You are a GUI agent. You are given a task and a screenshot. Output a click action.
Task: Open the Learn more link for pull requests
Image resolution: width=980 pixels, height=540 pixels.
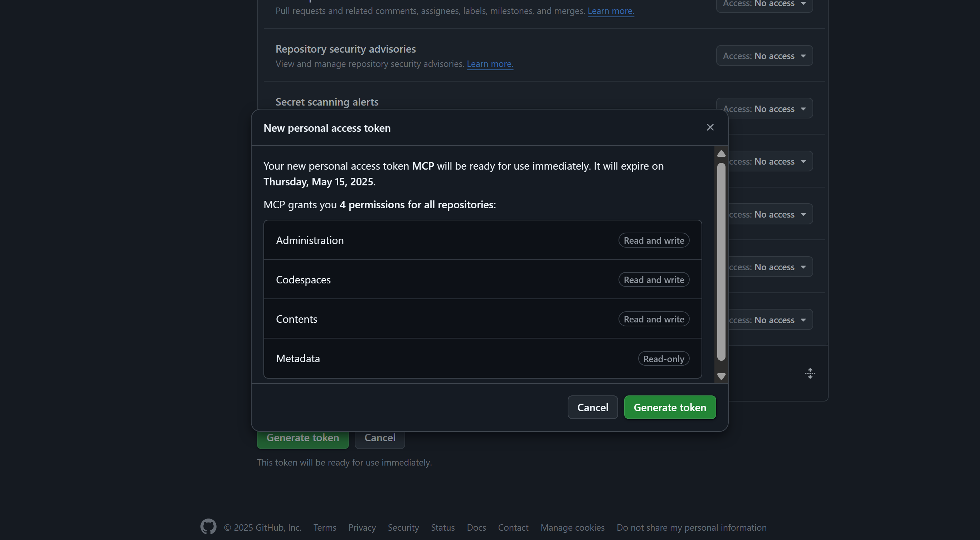click(x=610, y=11)
